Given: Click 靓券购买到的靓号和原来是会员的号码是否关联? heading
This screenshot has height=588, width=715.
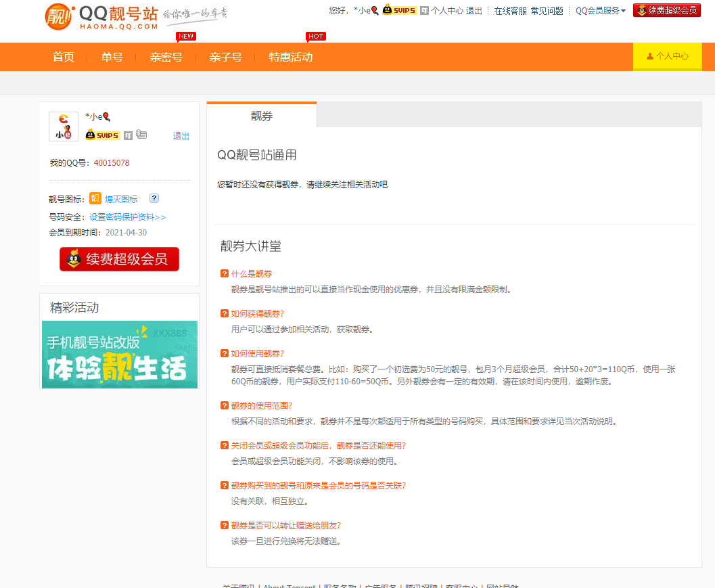Looking at the screenshot, I should (319, 485).
